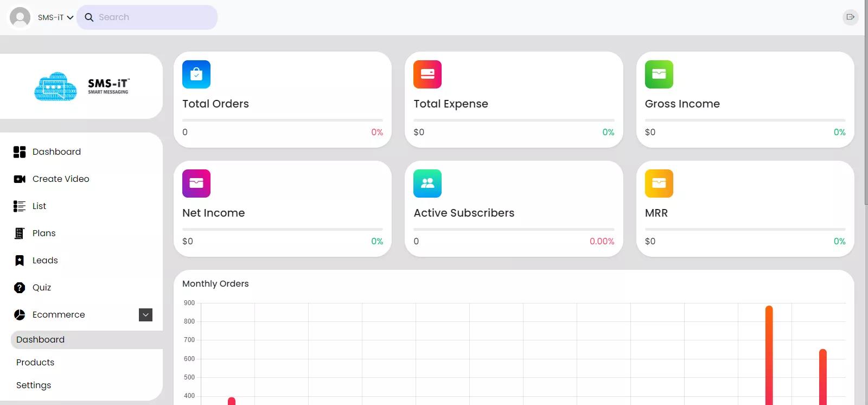Open the Quiz section
The width and height of the screenshot is (868, 405).
coord(42,288)
